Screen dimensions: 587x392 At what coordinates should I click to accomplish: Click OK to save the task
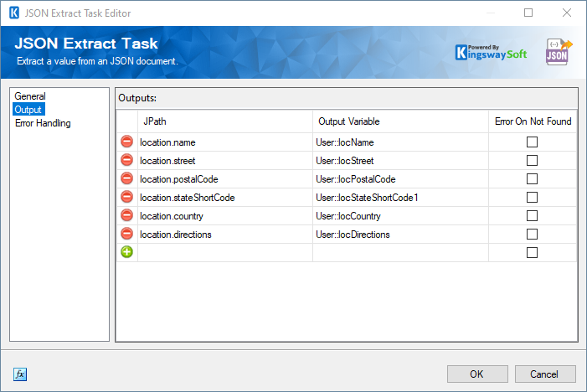477,374
